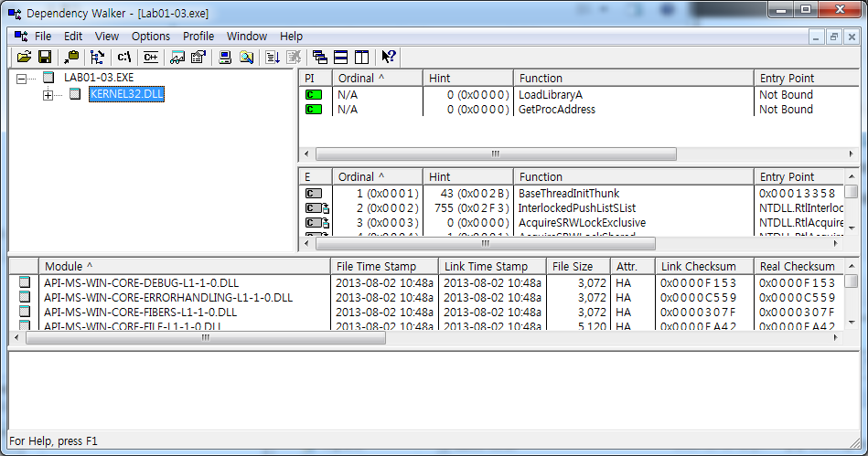Toggle the full paths 'c:\' toolbar button
This screenshot has width=868, height=456.
124,57
